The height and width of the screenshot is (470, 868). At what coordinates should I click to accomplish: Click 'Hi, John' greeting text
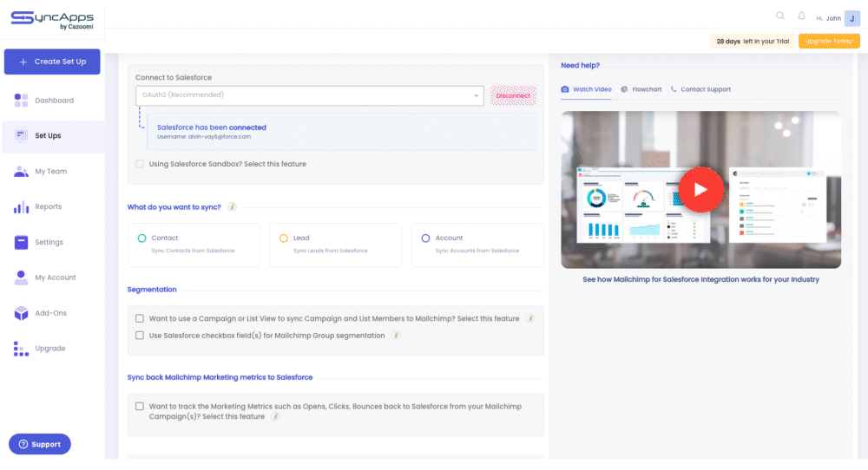pyautogui.click(x=828, y=18)
